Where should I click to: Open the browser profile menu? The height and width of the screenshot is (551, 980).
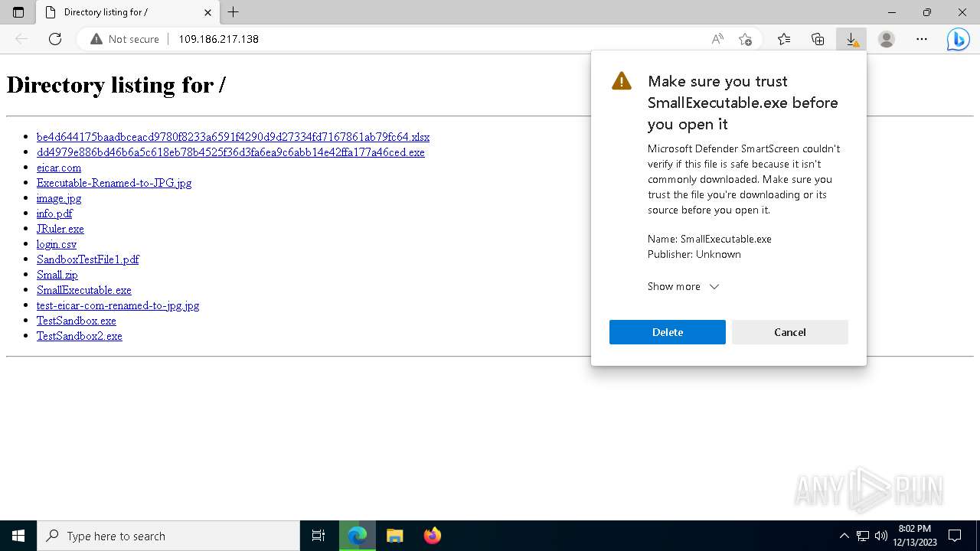click(x=887, y=39)
